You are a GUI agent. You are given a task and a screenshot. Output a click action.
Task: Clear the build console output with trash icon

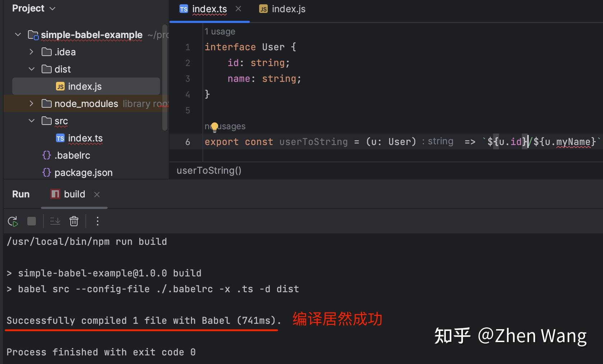(74, 221)
